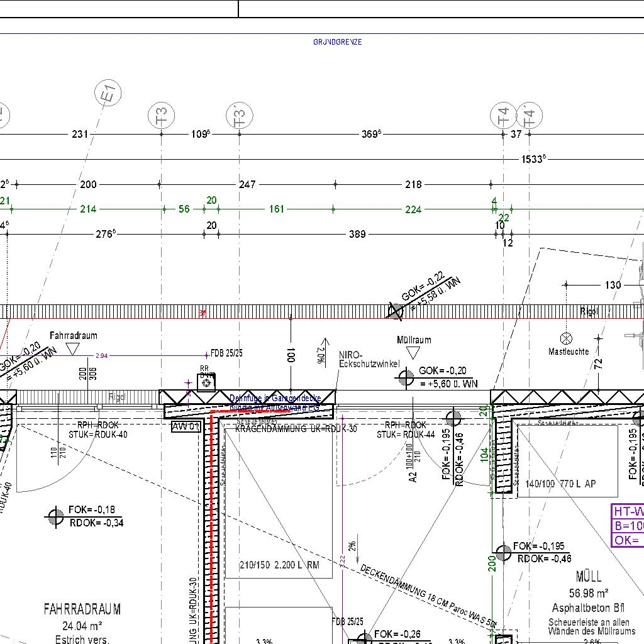This screenshot has width=644, height=644.
Task: Click the blue GRUNDGRENZE label
Action: click(x=338, y=42)
